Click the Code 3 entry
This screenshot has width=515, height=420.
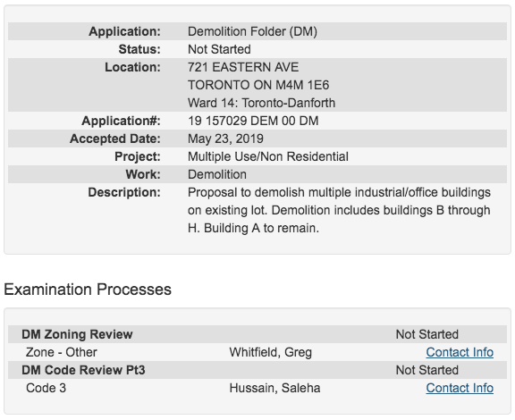tap(46, 388)
